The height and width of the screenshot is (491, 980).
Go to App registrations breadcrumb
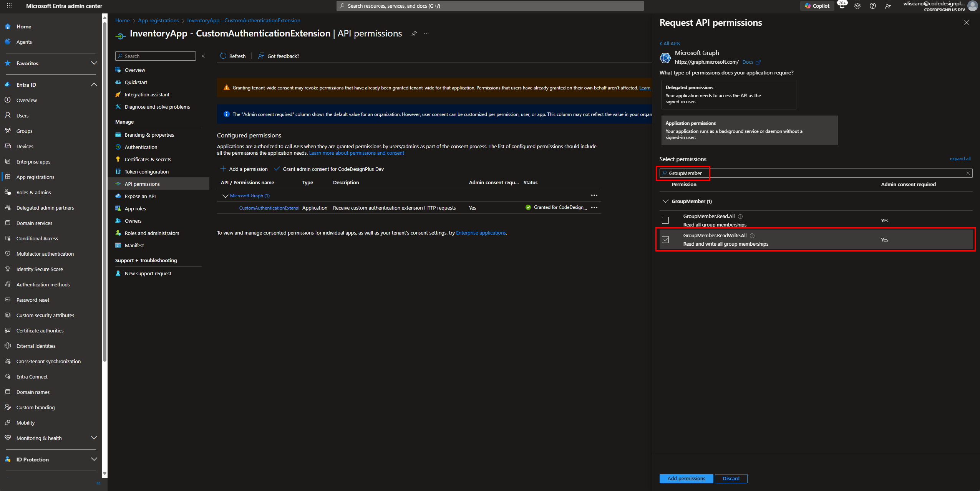tap(158, 20)
